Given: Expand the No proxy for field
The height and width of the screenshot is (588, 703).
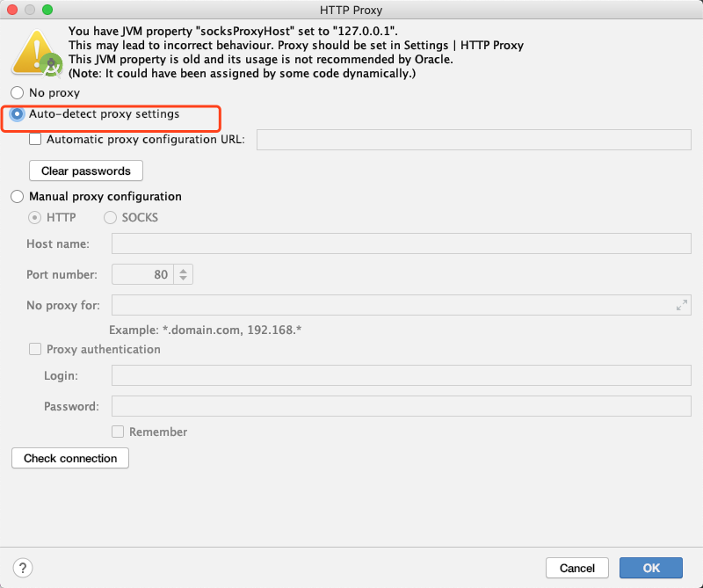Looking at the screenshot, I should tap(682, 306).
